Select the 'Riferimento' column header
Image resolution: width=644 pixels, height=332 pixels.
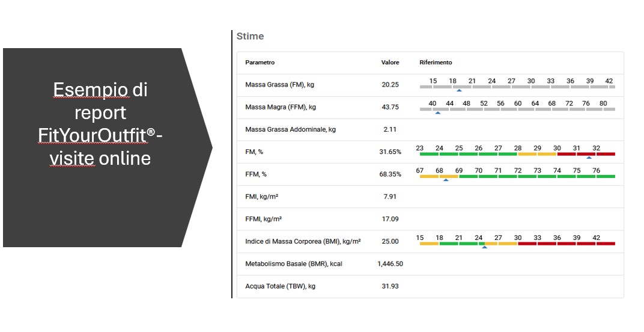[436, 63]
